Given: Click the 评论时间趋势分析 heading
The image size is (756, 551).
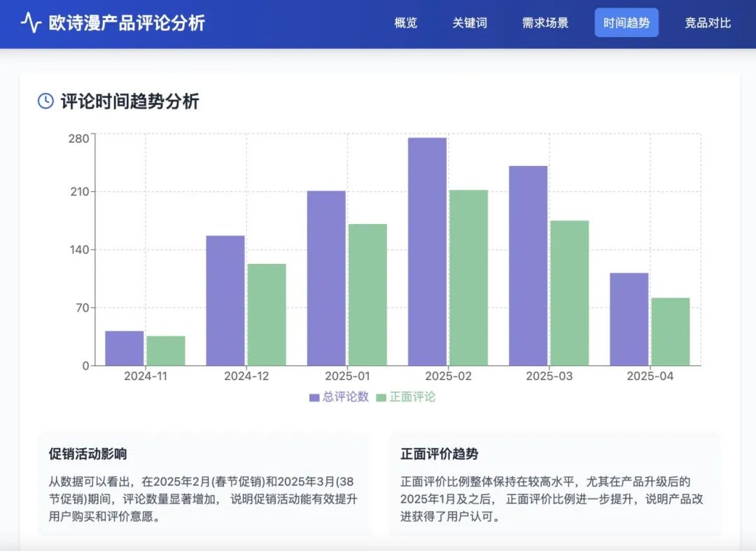Looking at the screenshot, I should tap(129, 102).
